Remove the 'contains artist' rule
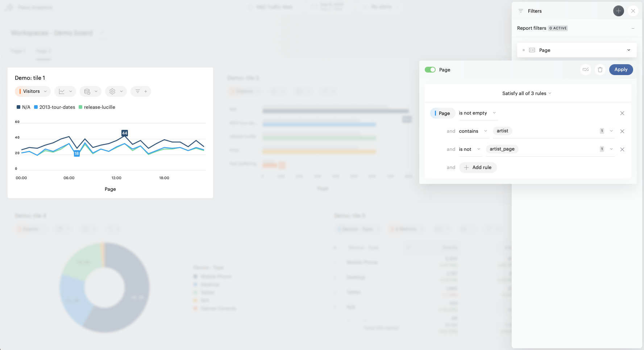Screen dimensions: 644x350 point(622,131)
